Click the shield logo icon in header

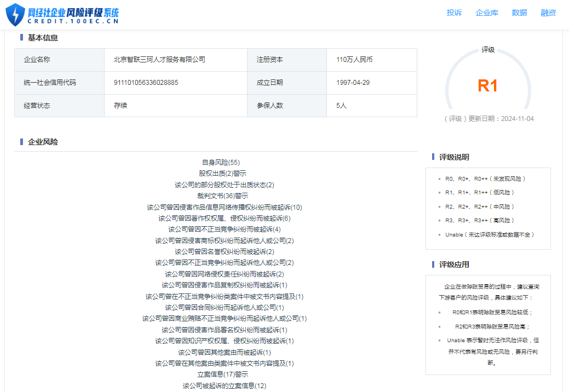coord(15,15)
